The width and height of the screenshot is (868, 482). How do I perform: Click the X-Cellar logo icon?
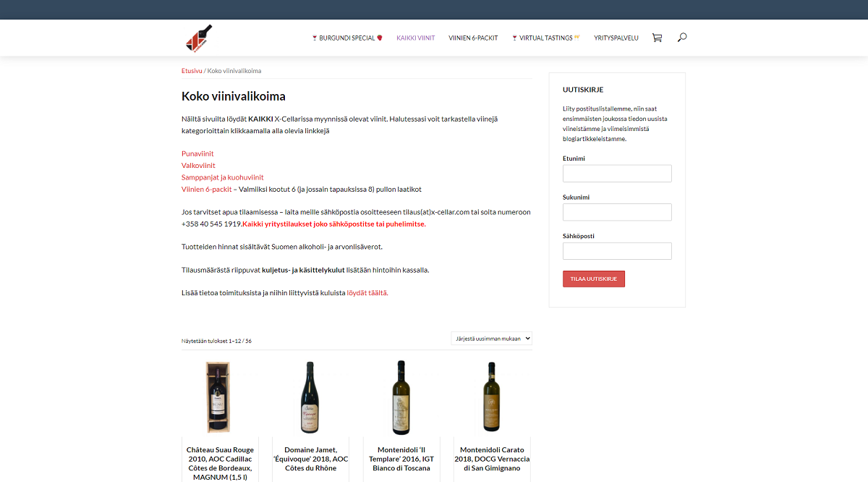199,38
